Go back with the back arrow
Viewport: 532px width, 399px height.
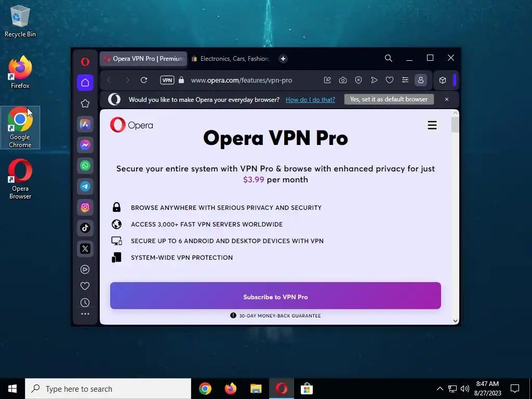tap(109, 80)
